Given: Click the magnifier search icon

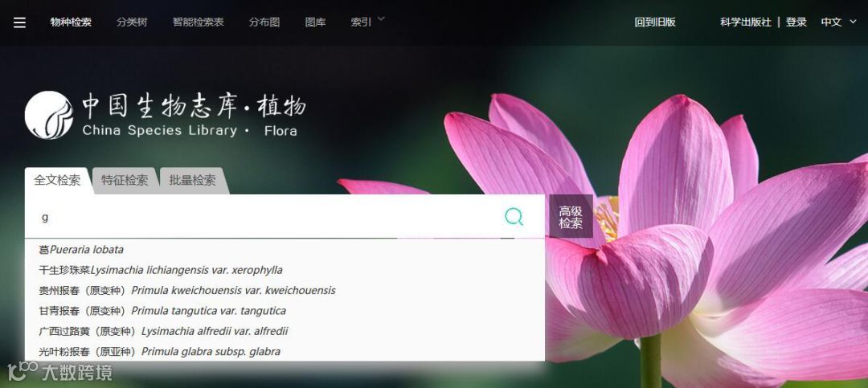Looking at the screenshot, I should coord(514,216).
